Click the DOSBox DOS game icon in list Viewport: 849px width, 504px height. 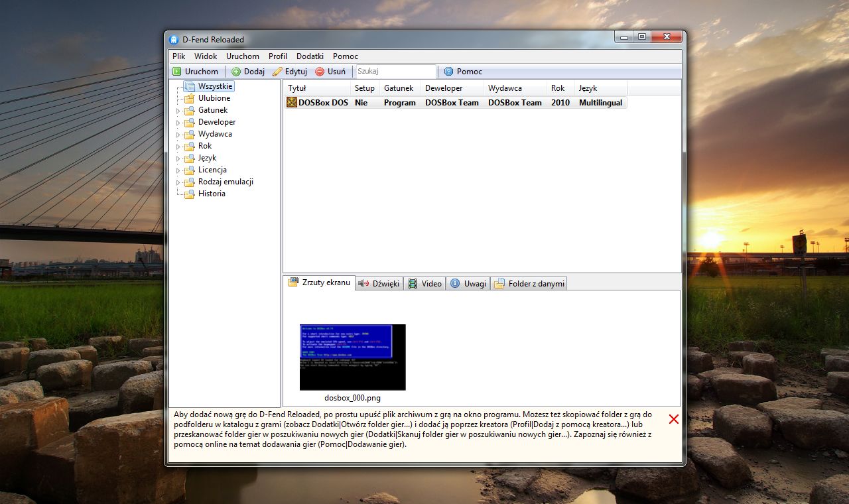291,102
